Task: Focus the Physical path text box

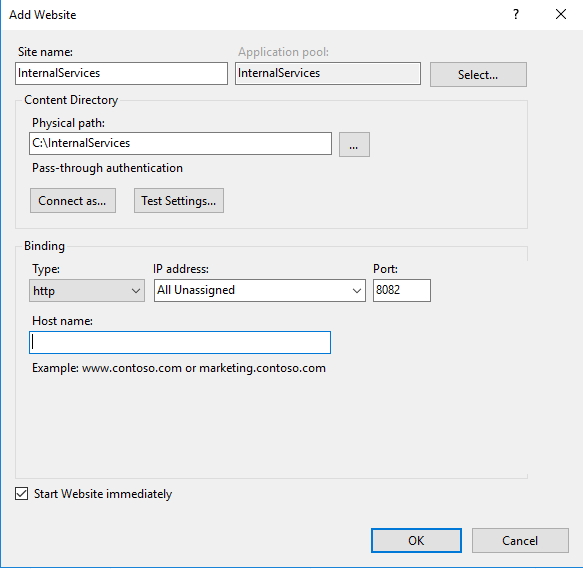Action: (180, 144)
